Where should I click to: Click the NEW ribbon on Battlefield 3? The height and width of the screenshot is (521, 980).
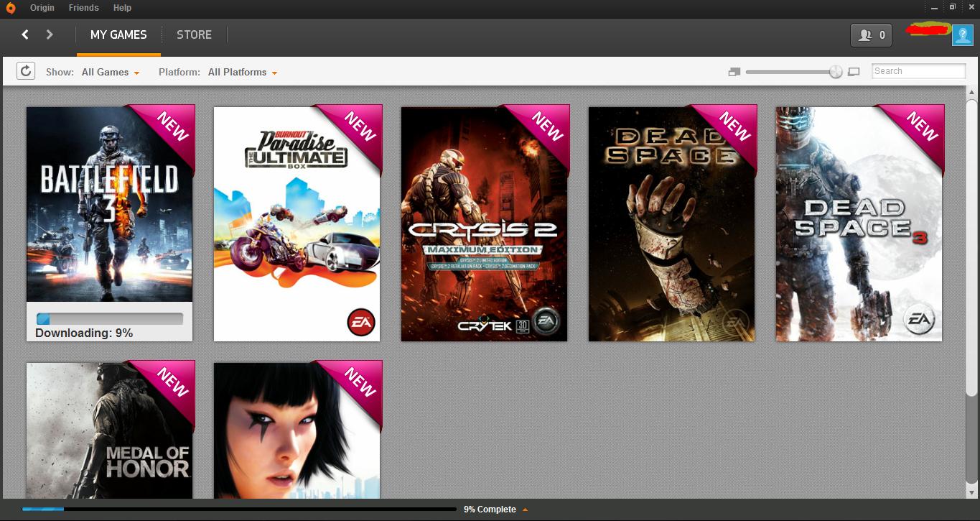[x=171, y=128]
